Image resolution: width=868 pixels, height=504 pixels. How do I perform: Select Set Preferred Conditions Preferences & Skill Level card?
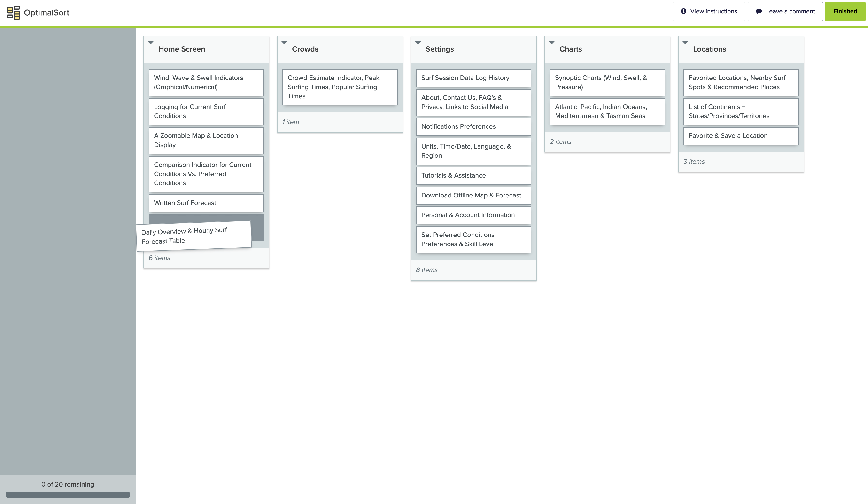pyautogui.click(x=473, y=240)
